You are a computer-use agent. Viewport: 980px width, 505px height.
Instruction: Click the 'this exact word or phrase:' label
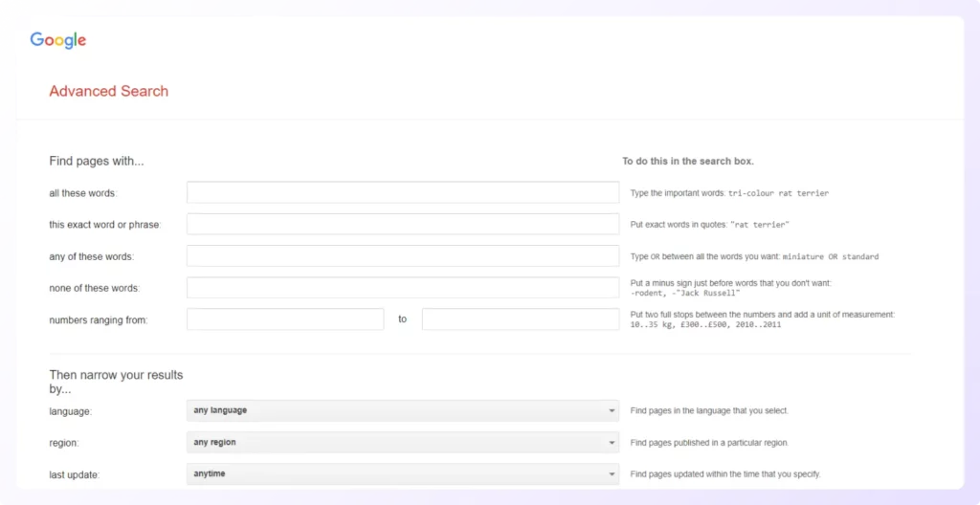pyautogui.click(x=105, y=225)
